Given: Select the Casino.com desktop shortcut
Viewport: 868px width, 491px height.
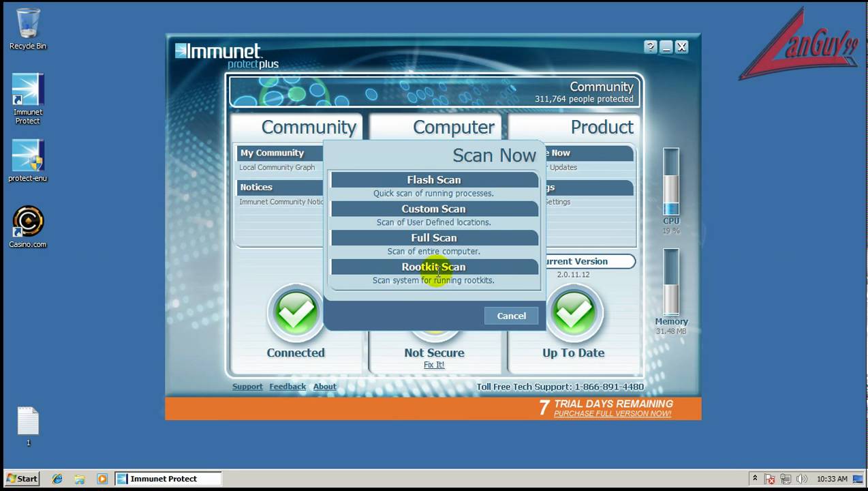Looking at the screenshot, I should 28,227.
